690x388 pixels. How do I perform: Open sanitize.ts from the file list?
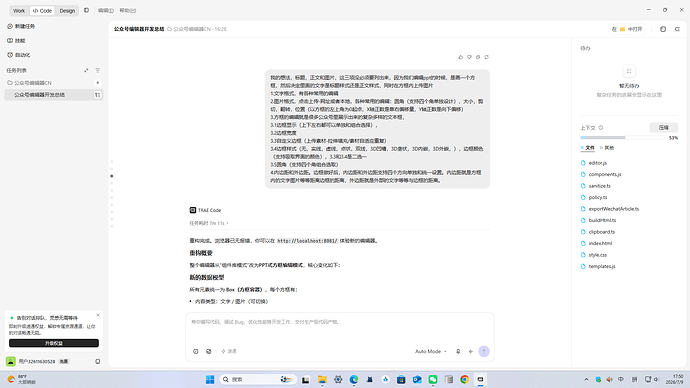point(599,186)
